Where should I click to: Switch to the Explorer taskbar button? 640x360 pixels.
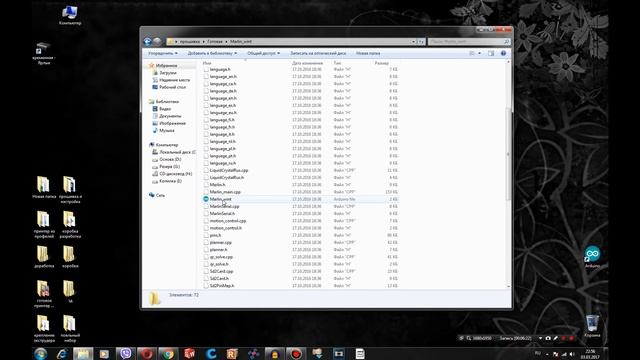[x=83, y=354]
